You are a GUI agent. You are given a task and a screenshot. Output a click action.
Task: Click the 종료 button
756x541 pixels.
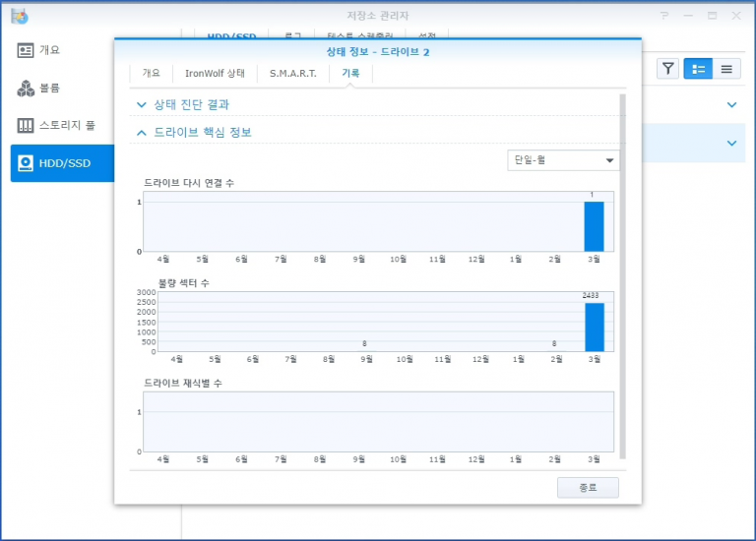click(588, 488)
